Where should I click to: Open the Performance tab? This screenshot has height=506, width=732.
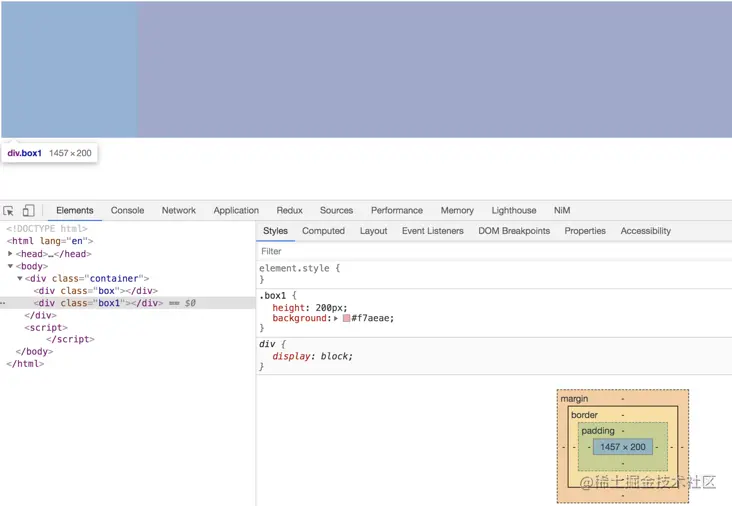[397, 211]
